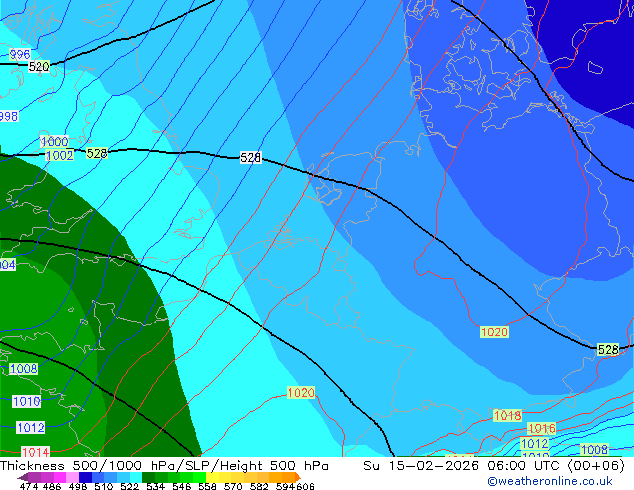This screenshot has width=634, height=490.
Task: Click the blue 1012 label on left side
Action: 31,428
